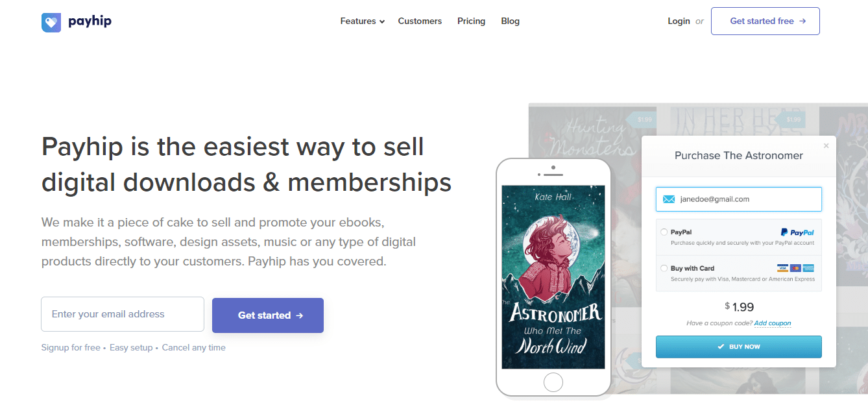The width and height of the screenshot is (868, 418).
Task: Click the Payhip diamond logo icon
Action: pos(51,21)
